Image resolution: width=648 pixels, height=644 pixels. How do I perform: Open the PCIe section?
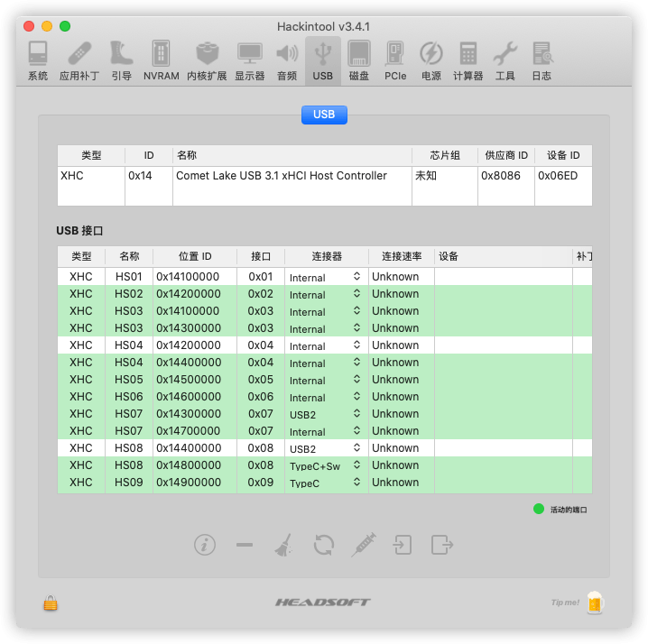395,60
